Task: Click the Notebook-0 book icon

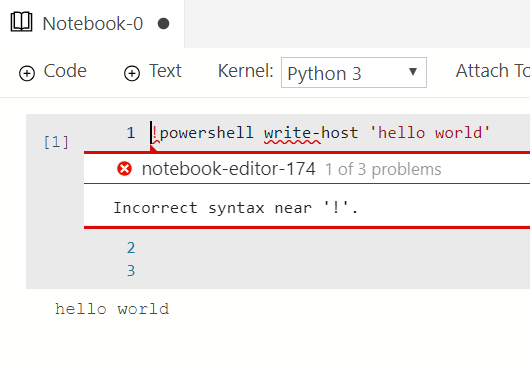Action: tap(21, 22)
